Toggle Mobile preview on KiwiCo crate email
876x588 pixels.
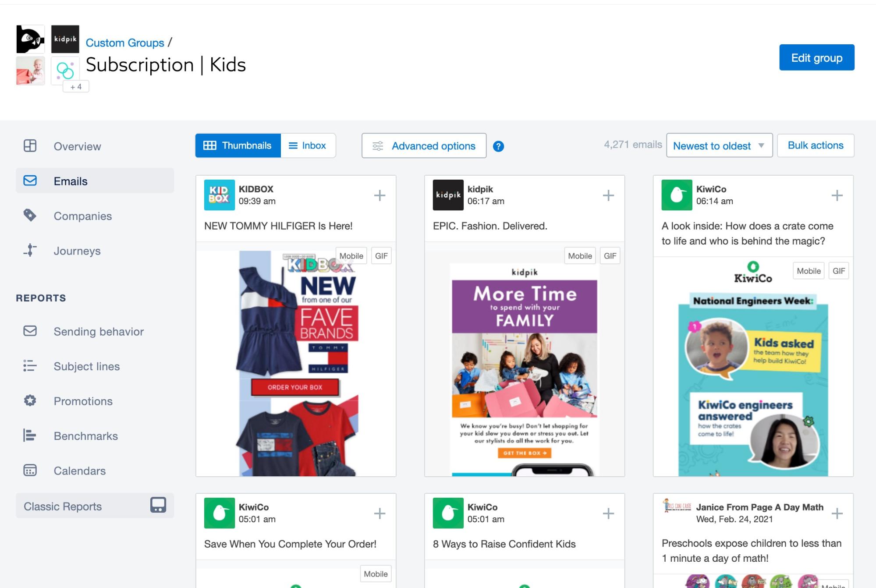(x=809, y=271)
